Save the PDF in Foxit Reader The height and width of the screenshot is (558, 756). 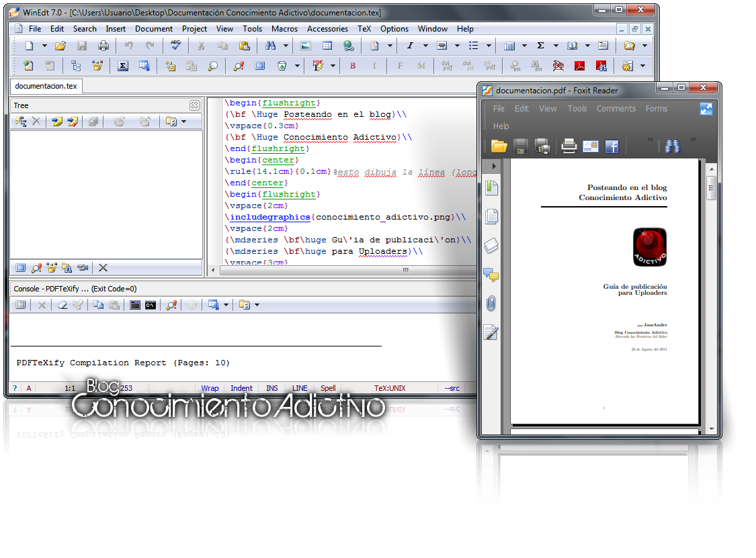point(521,146)
